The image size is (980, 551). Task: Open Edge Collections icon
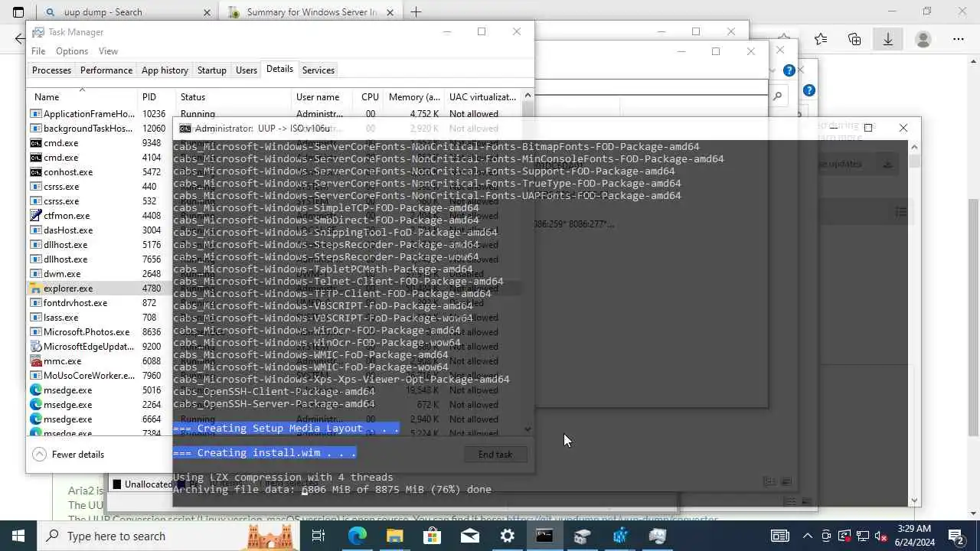(x=854, y=39)
